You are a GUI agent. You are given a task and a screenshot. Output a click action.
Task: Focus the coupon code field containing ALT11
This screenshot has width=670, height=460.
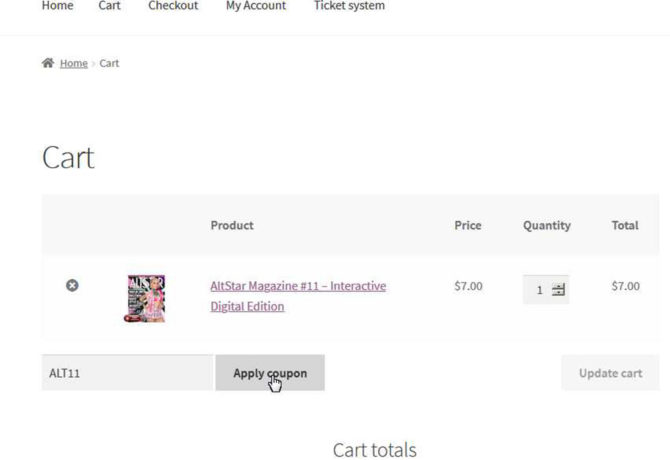(x=127, y=373)
